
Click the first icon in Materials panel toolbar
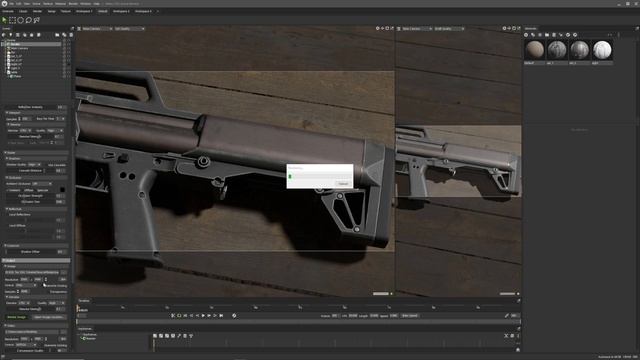pyautogui.click(x=526, y=35)
